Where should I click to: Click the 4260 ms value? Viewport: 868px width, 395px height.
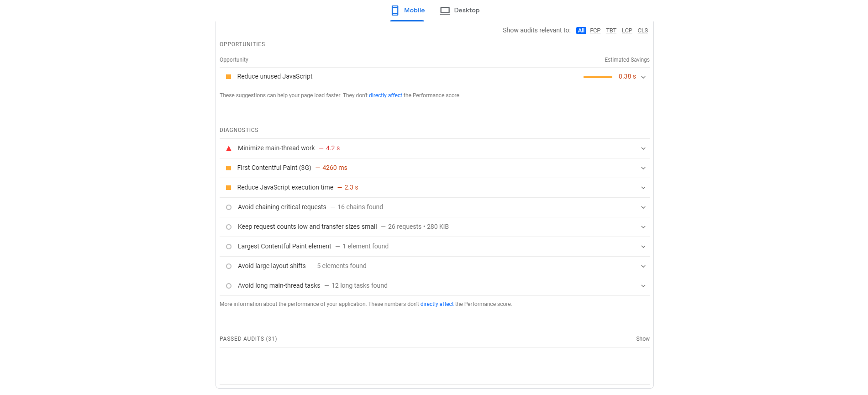[335, 168]
